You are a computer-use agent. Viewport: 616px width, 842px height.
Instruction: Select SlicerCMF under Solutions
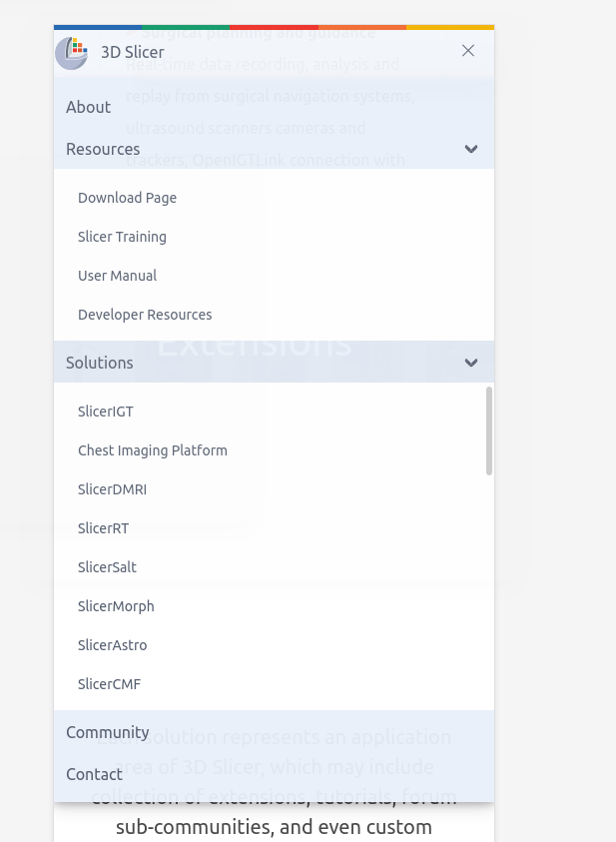point(109,684)
